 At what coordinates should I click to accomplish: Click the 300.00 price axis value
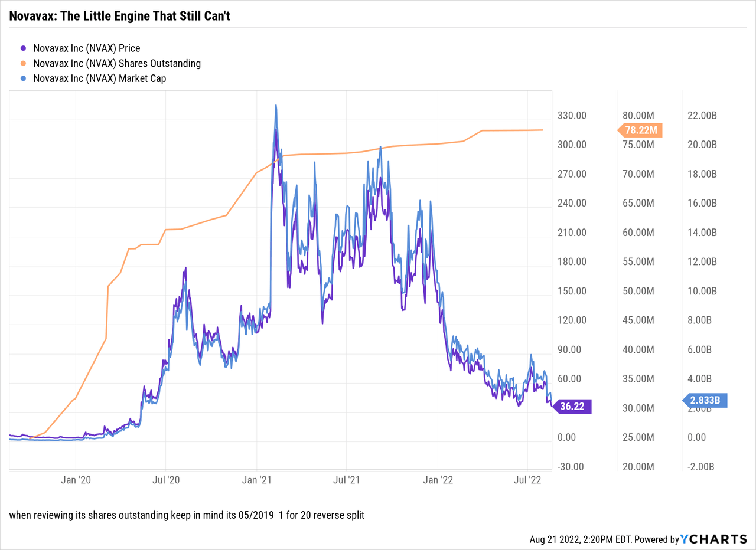572,145
